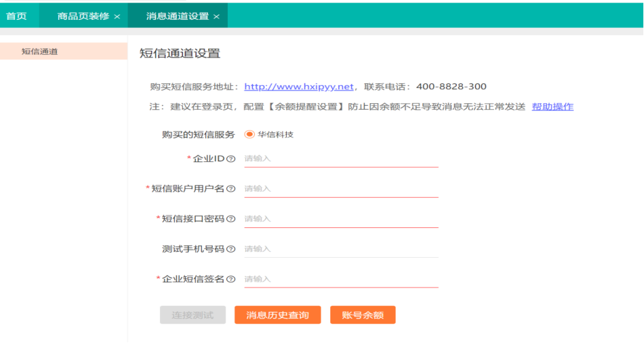Check balance with 账号余额 button
Image resolution: width=644 pixels, height=343 pixels.
pyautogui.click(x=363, y=315)
